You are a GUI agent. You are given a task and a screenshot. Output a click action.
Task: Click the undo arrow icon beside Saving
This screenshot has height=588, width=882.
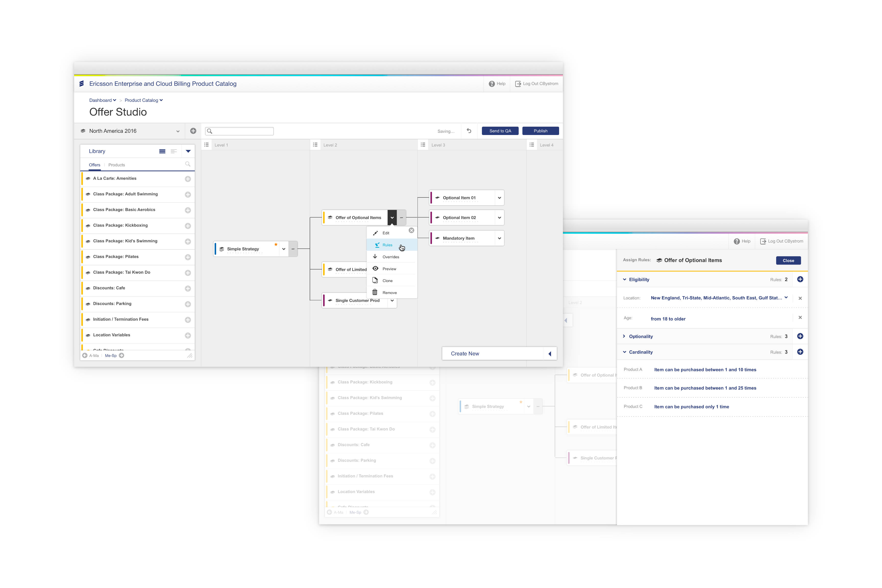469,131
